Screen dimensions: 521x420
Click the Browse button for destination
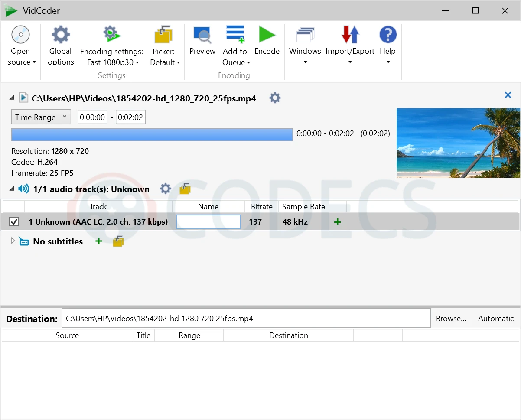[451, 318]
